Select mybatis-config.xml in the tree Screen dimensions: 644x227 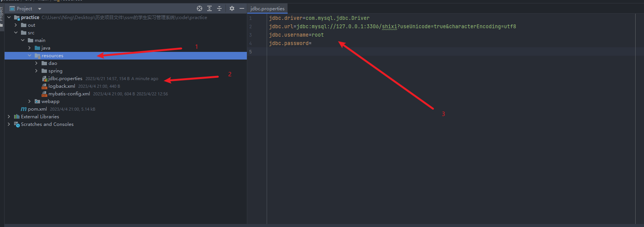coord(69,94)
